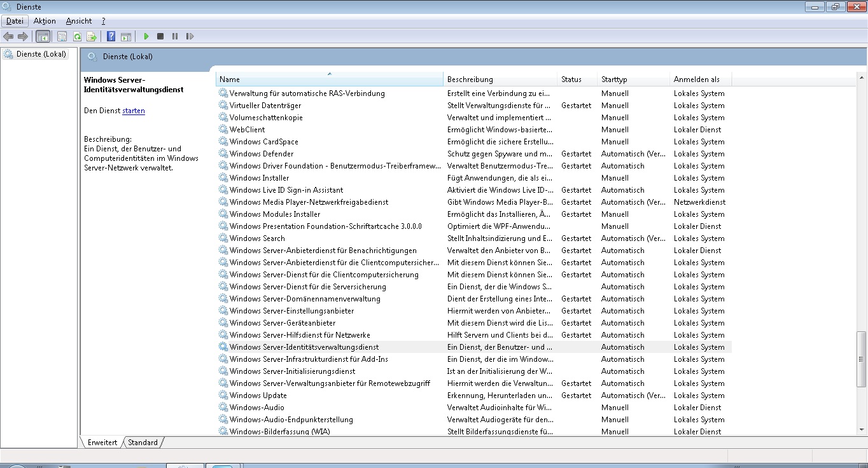
Task: Toggle the console tree show/hide icon
Action: 43,36
